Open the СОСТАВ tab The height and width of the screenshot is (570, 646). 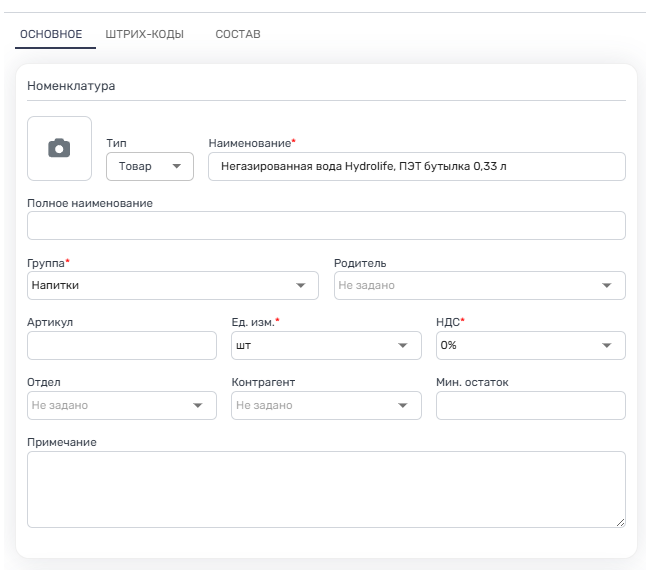[x=238, y=34]
